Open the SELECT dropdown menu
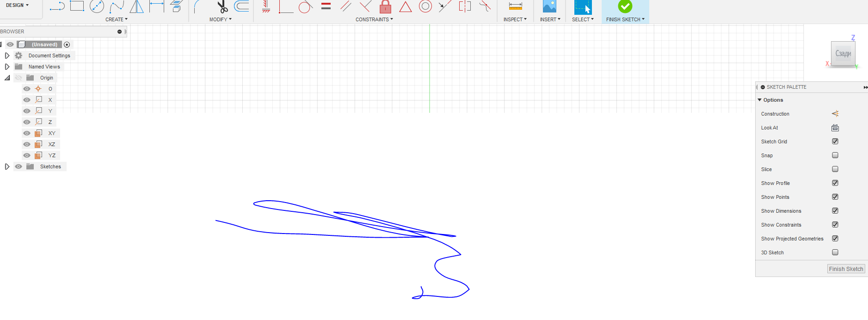The height and width of the screenshot is (320, 868). [583, 19]
